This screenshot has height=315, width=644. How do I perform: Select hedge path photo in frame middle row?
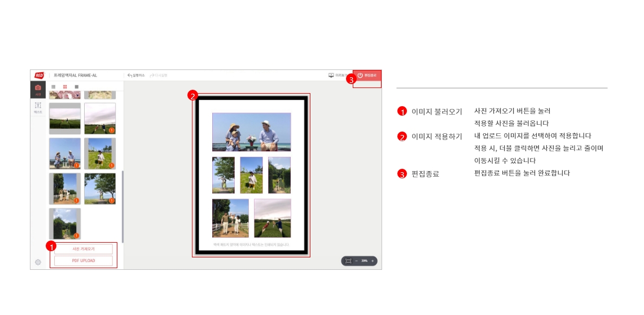[x=279, y=175]
